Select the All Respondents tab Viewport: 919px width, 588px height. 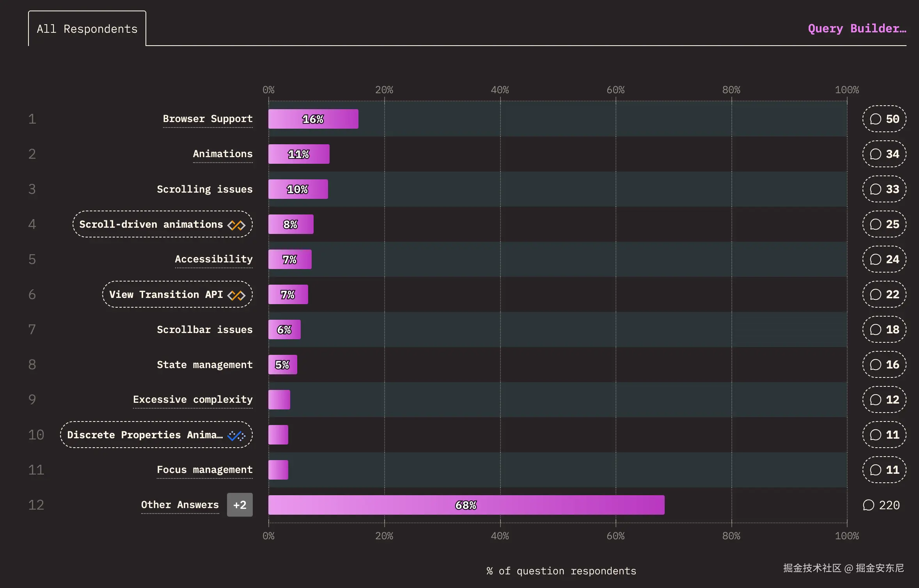87,29
